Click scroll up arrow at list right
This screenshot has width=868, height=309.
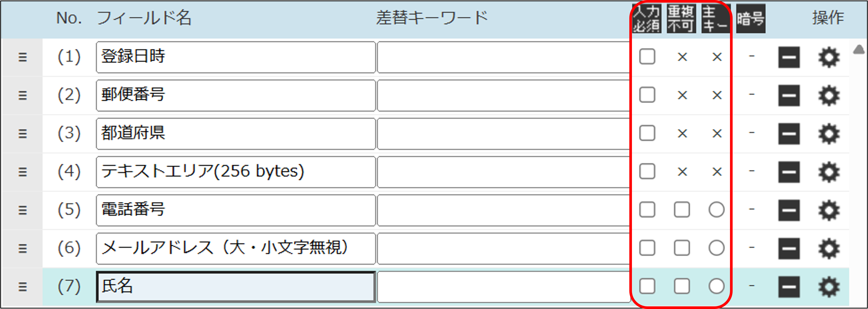point(859,50)
